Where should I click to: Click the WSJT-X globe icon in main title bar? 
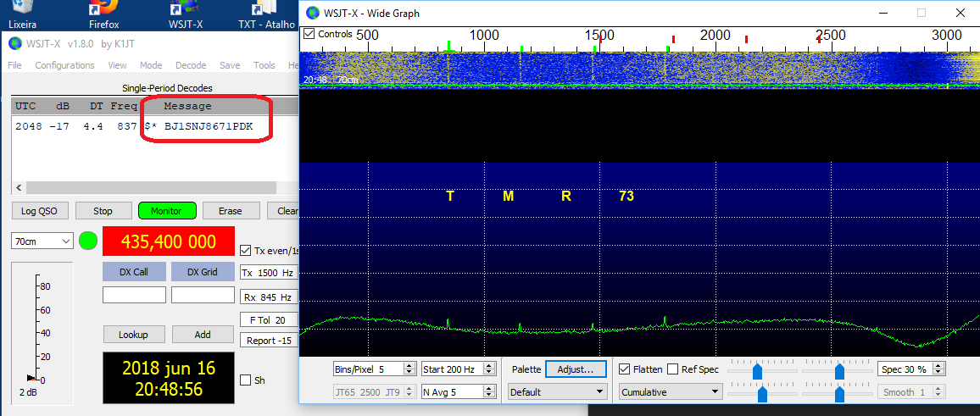pyautogui.click(x=14, y=44)
